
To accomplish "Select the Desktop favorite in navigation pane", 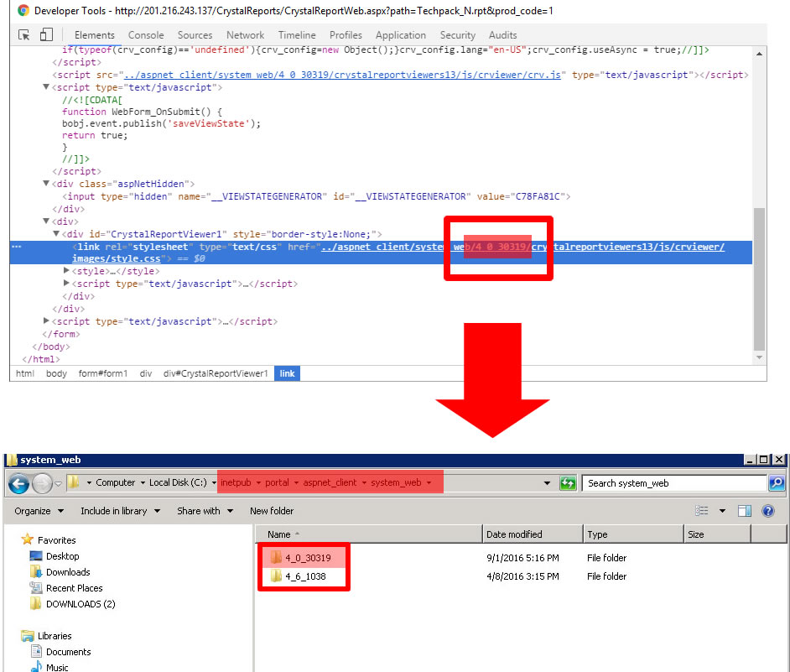I will (62, 556).
